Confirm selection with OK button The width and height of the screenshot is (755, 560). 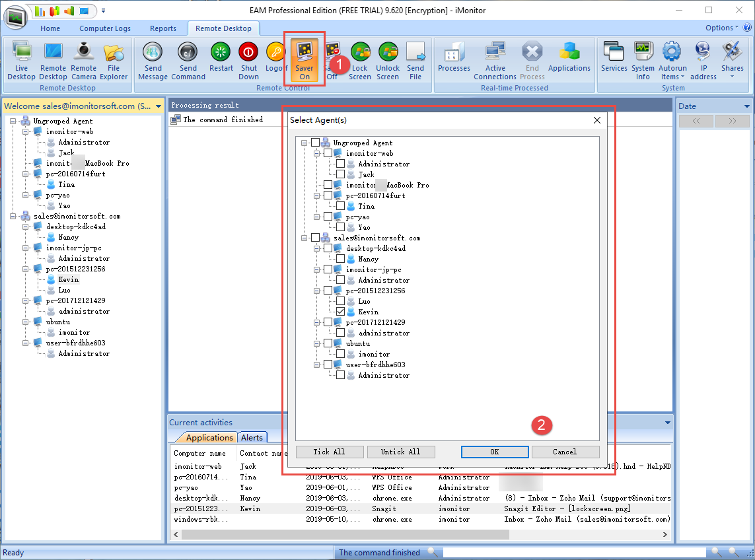click(495, 452)
